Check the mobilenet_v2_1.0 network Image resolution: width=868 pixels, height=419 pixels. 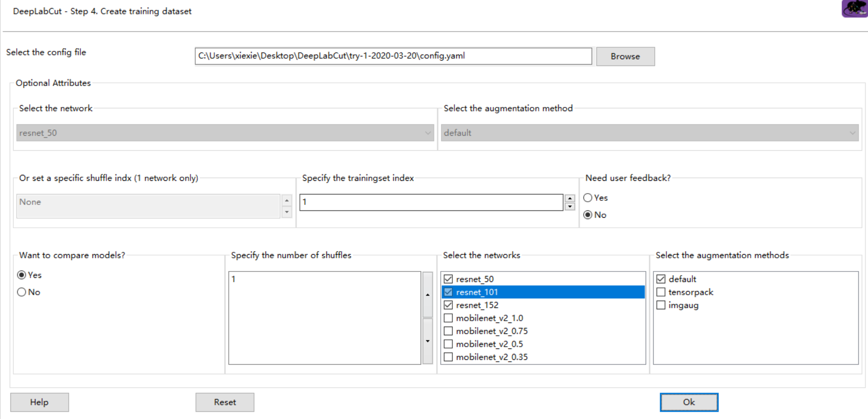(448, 318)
